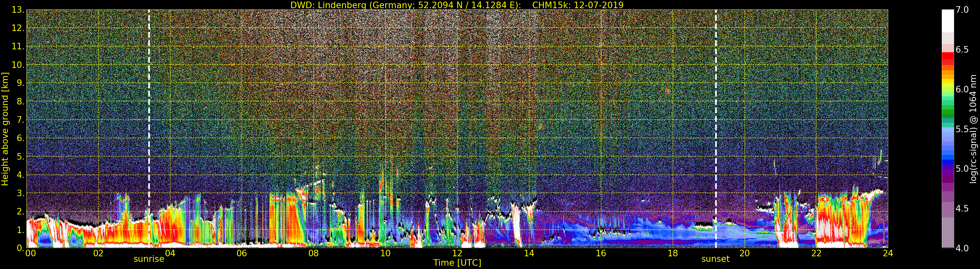Click the white band at top of colorbar
The width and height of the screenshot is (980, 269).
(948, 21)
